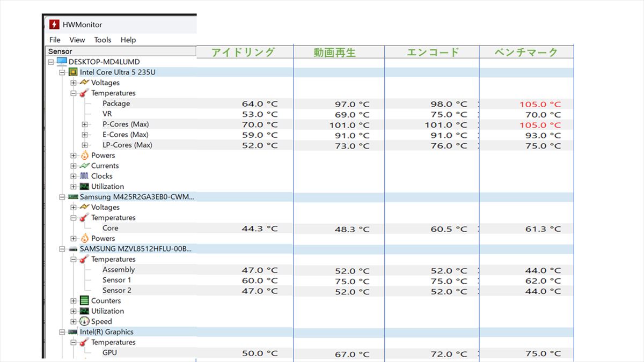Open the File menu

point(55,40)
